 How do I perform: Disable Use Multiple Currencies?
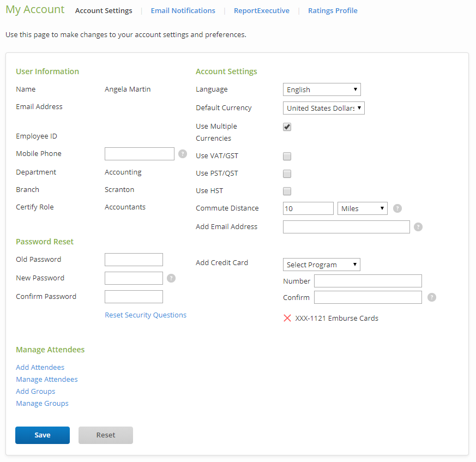click(x=287, y=127)
